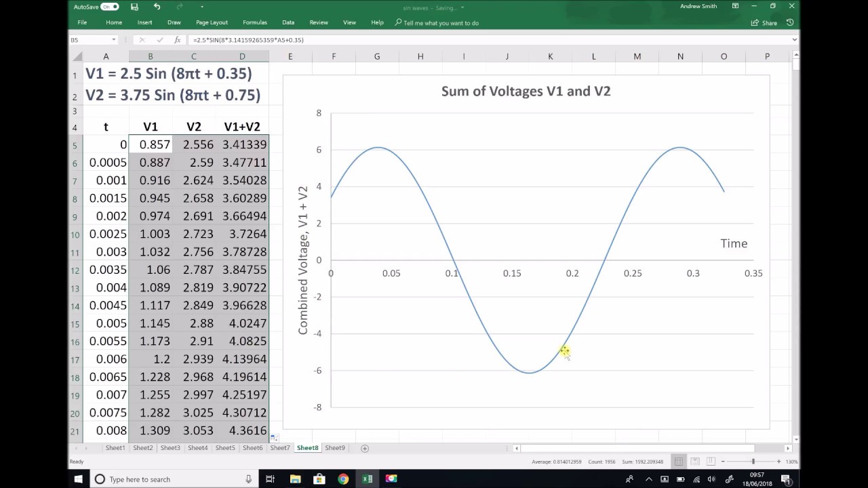
Task: Switch to Sheet5 tab
Action: (225, 448)
